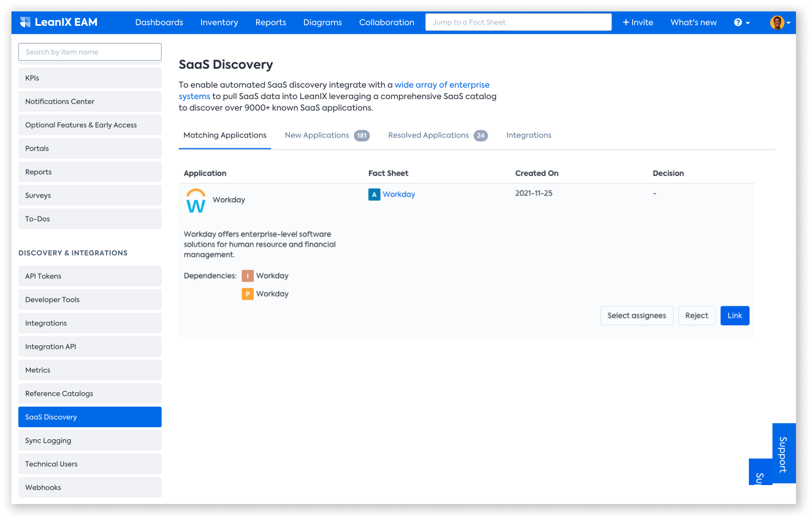812x520 pixels.
Task: Switch to the New Applications tab
Action: pyautogui.click(x=327, y=136)
